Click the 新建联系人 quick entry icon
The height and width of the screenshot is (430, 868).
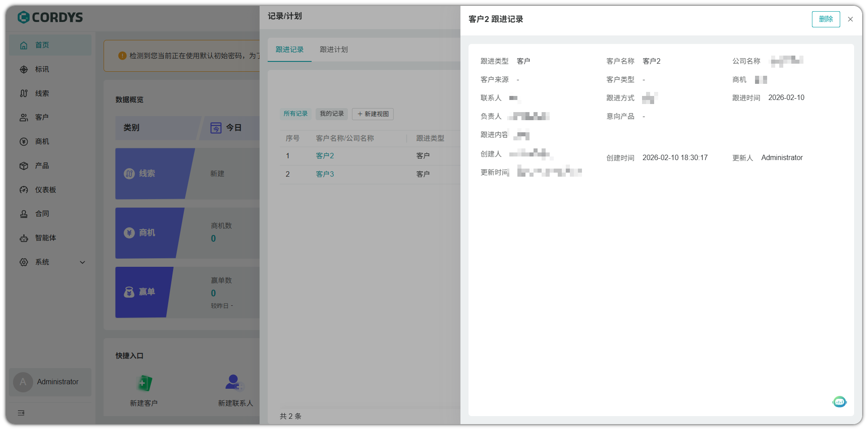tap(233, 383)
